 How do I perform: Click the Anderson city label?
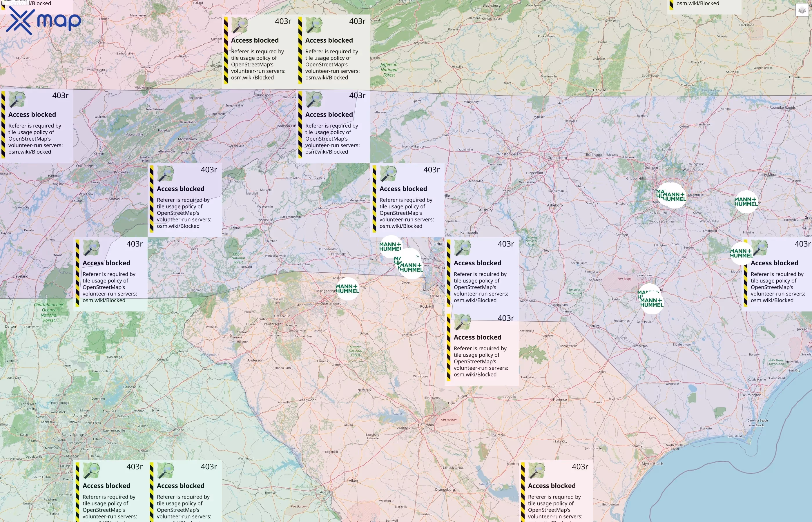[255, 360]
